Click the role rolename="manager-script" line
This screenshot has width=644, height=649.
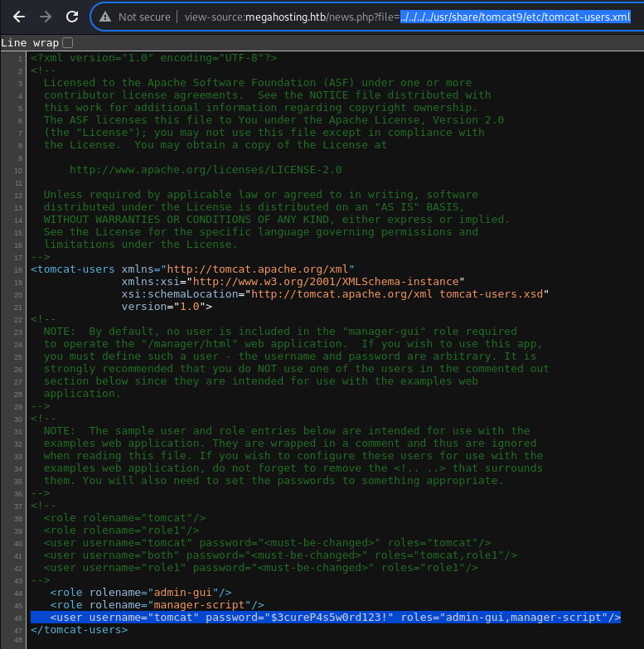click(157, 605)
